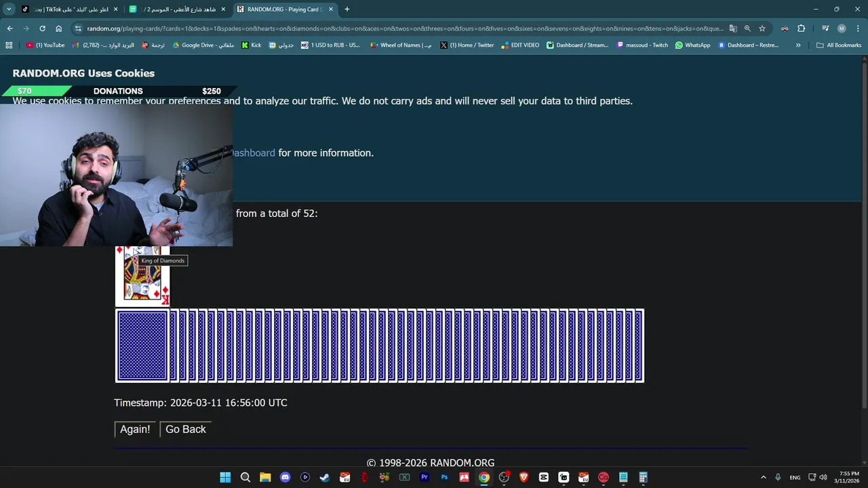Open the All Bookmarks folder
This screenshot has width=868, height=488.
839,45
